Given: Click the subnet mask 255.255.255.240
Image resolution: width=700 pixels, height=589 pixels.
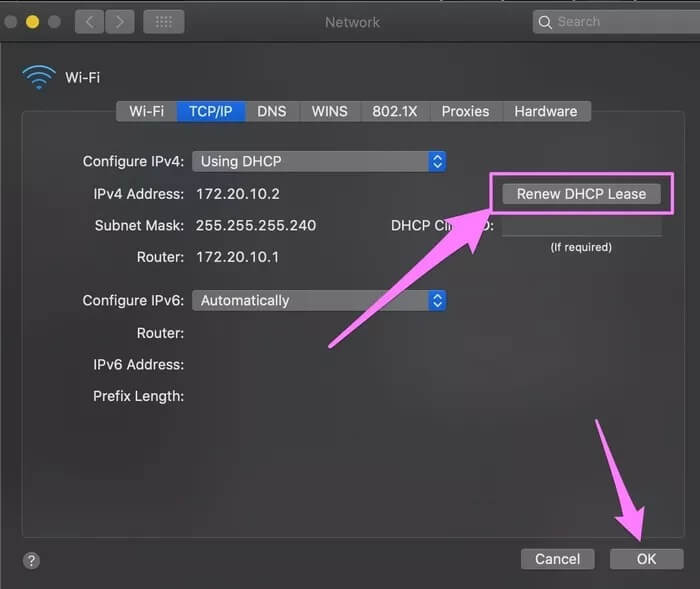Looking at the screenshot, I should tap(256, 226).
